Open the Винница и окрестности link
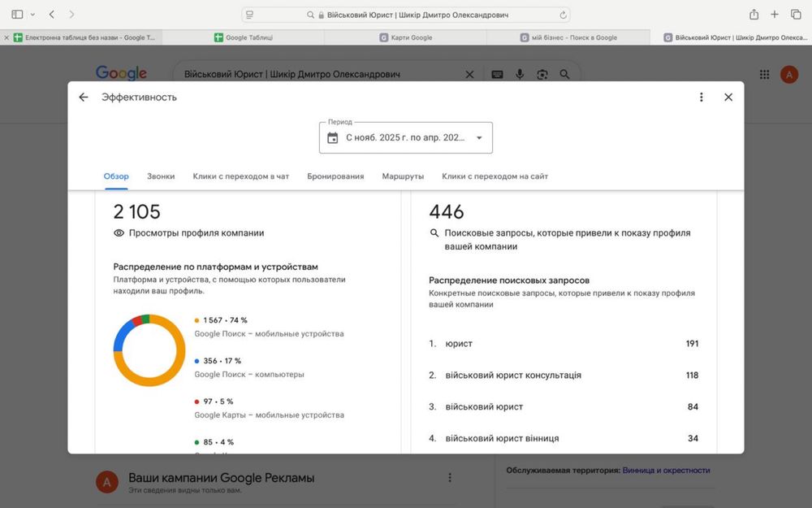 (x=666, y=471)
